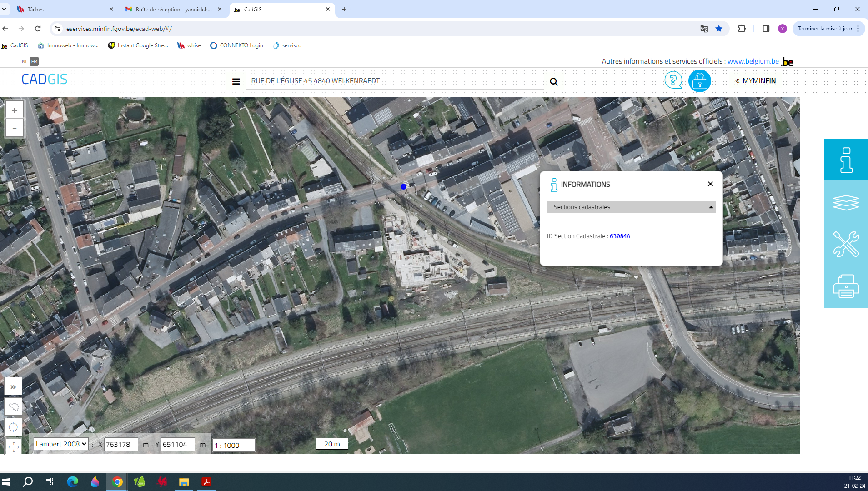Viewport: 868px width, 491px height.
Task: Expand the bottom-left double-arrow panel
Action: 13,387
